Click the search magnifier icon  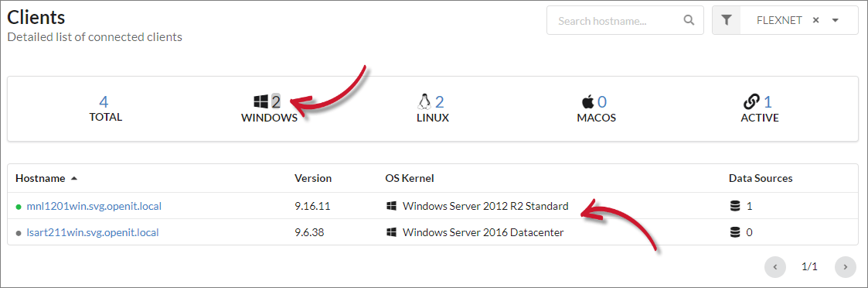pos(689,21)
